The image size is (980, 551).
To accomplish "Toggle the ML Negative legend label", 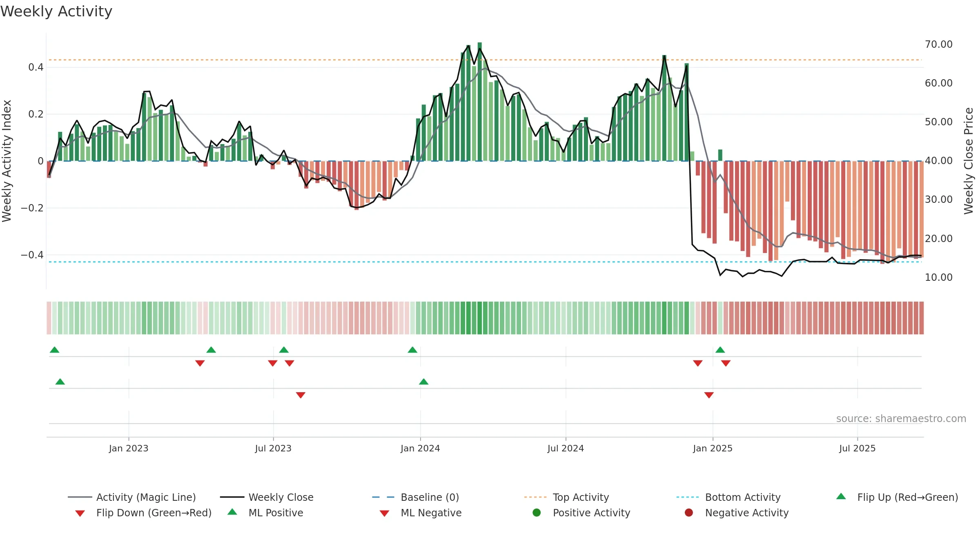I will [x=431, y=513].
